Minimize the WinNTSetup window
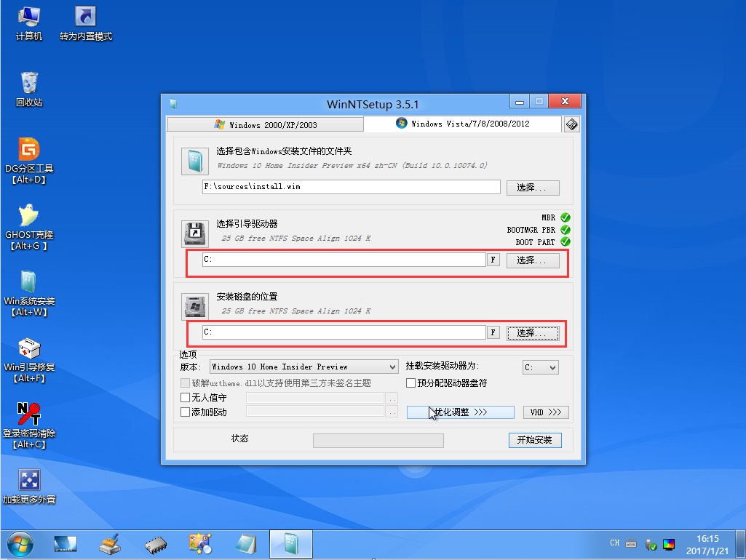Screen dimensions: 746x560 [520, 101]
